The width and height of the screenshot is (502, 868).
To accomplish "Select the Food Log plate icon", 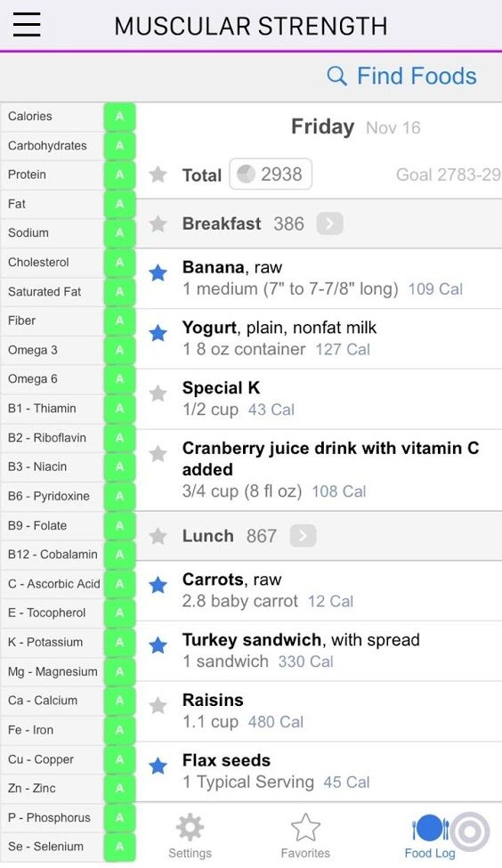I will coord(431,828).
